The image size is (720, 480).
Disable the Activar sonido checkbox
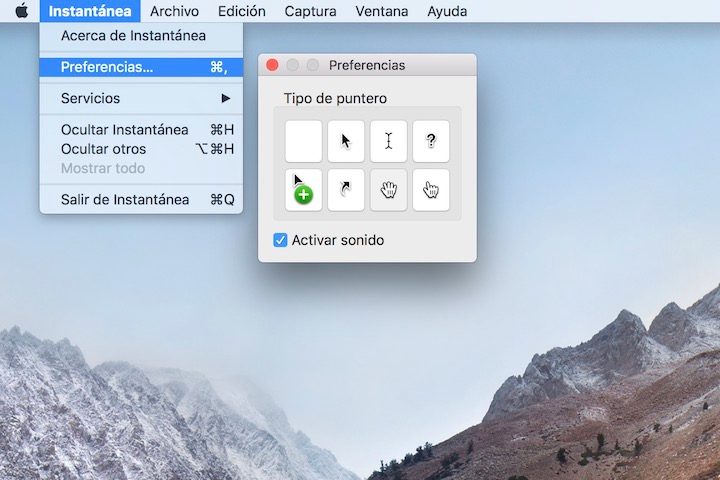coord(281,240)
